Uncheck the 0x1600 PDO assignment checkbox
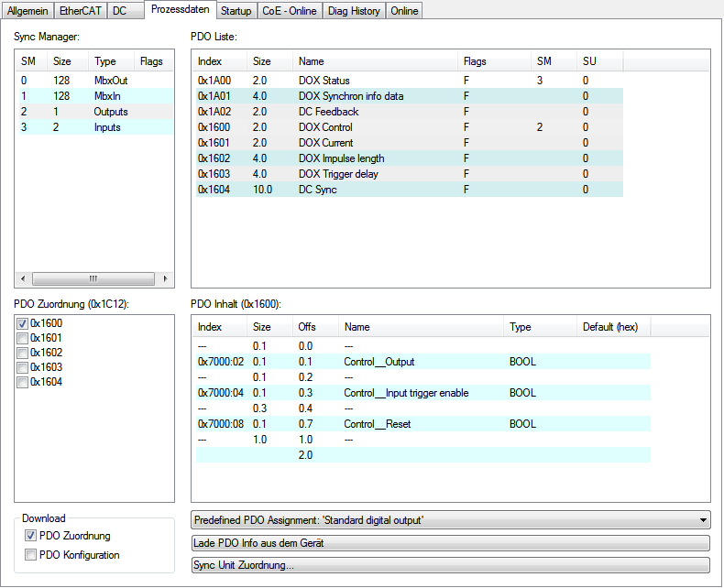The height and width of the screenshot is (588, 724). (22, 323)
